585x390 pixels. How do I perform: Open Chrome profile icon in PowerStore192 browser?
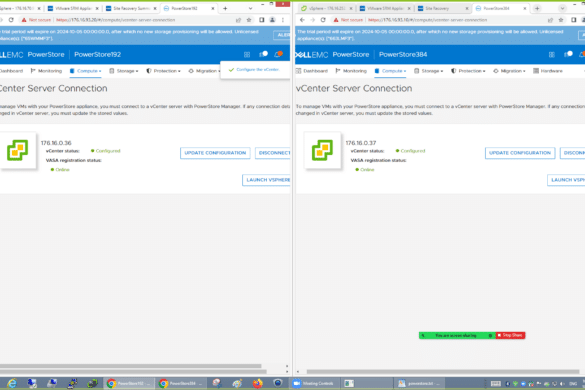tap(272, 20)
